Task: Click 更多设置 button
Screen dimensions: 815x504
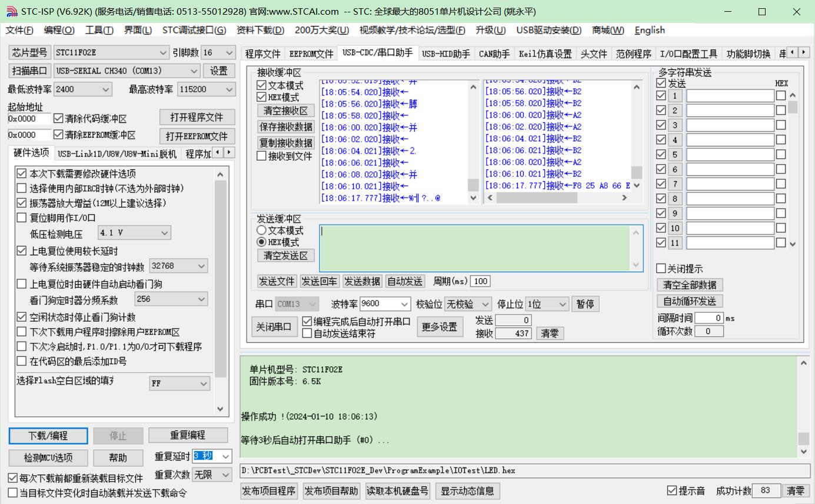Action: [x=439, y=327]
